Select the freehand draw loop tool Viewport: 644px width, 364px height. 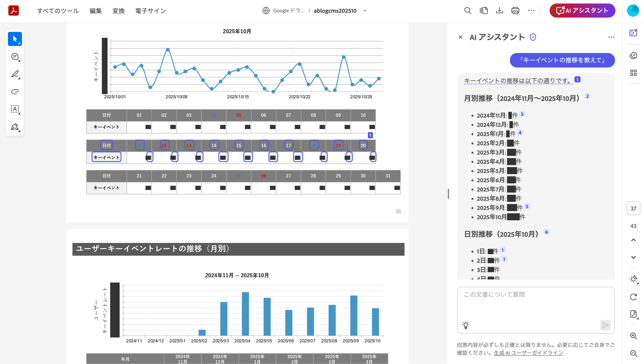[15, 92]
